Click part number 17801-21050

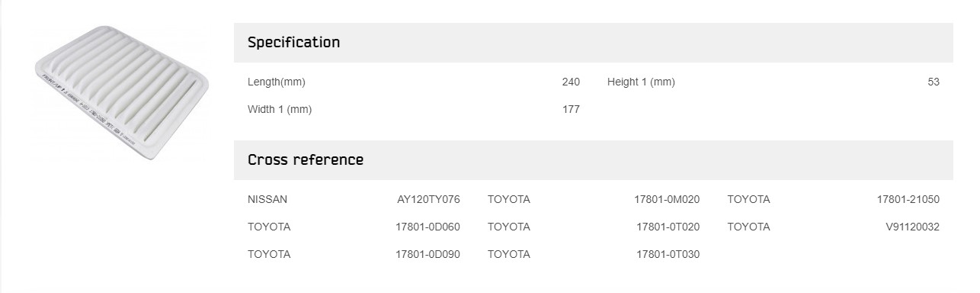pyautogui.click(x=908, y=200)
